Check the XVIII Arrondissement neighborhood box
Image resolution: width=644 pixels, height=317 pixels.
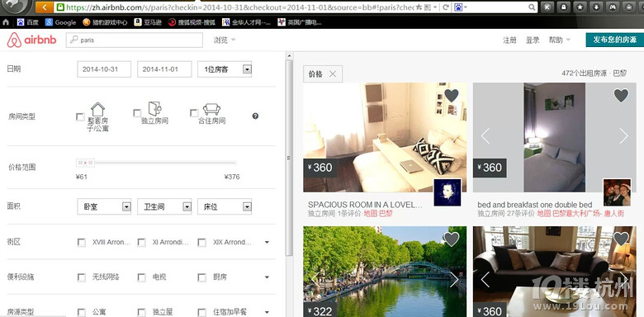click(81, 243)
